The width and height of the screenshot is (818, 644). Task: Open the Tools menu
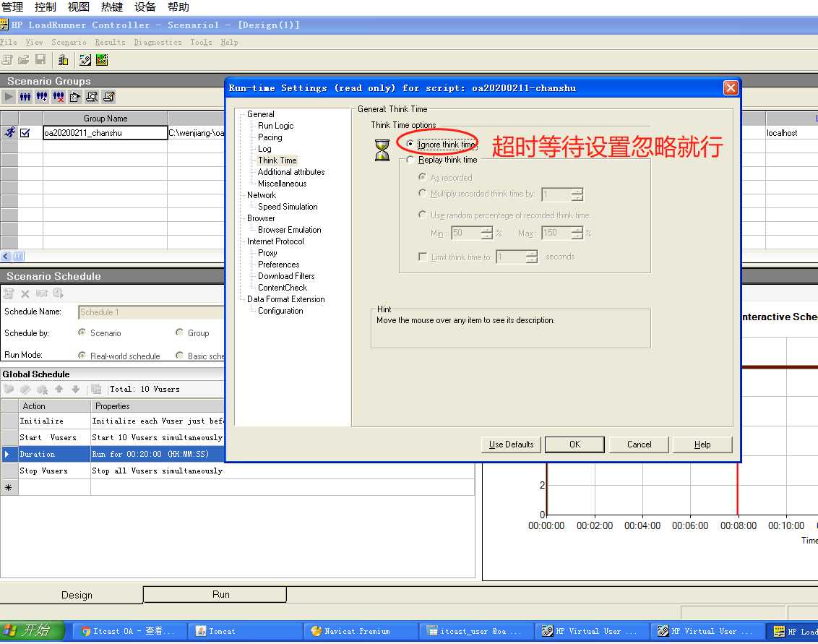pos(201,42)
